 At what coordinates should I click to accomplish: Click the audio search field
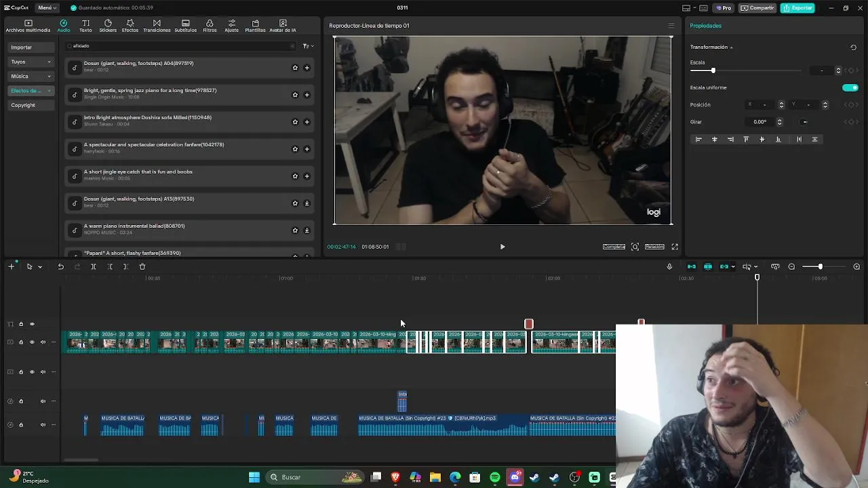(180, 46)
